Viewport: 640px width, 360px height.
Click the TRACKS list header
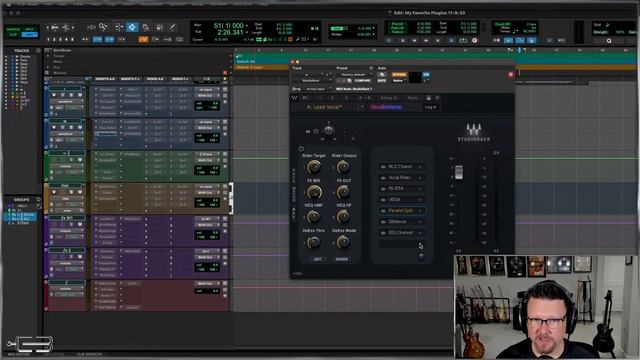(x=22, y=51)
